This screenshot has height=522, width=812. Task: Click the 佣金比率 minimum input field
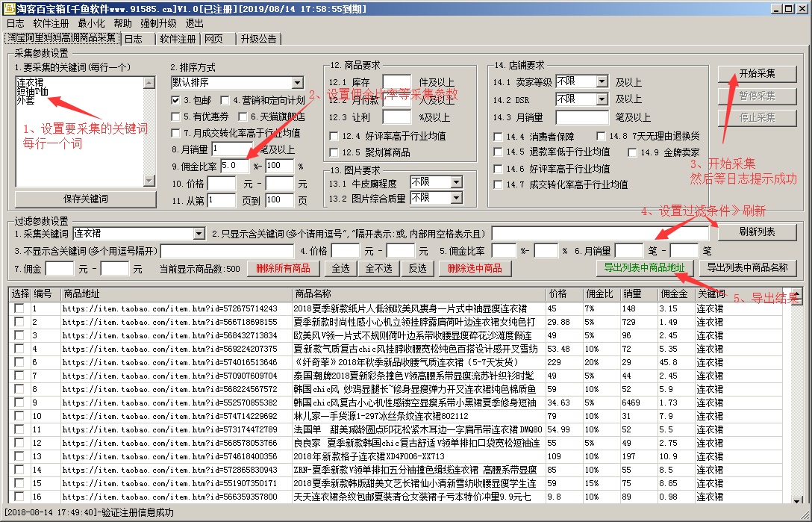click(235, 166)
